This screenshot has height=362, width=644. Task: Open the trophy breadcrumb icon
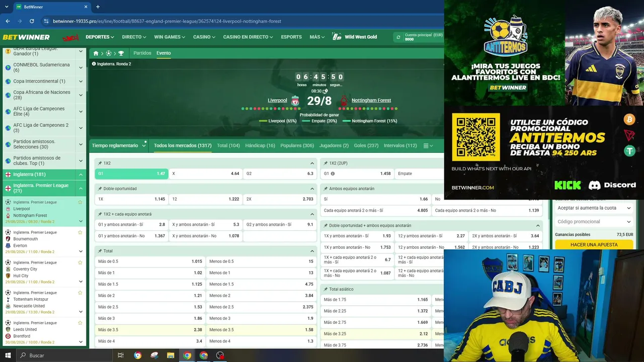point(121,53)
